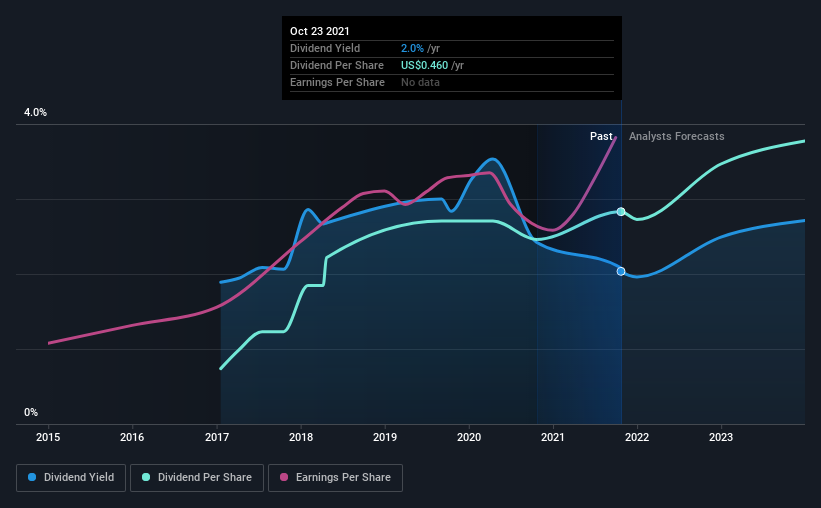
Task: Click the 2015 x-axis label
Action: tap(49, 437)
